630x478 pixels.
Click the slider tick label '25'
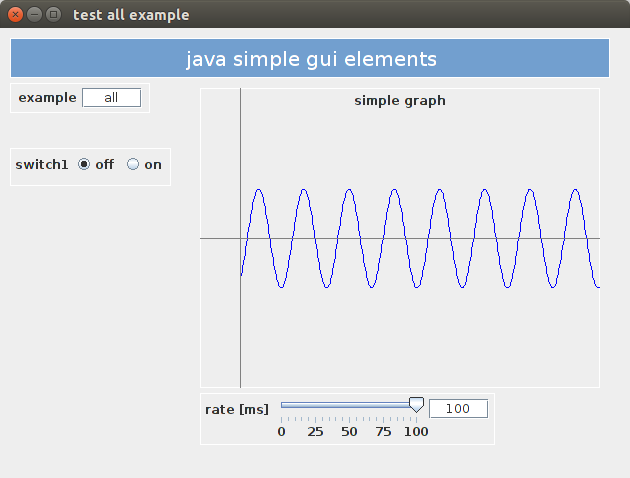[x=315, y=432]
